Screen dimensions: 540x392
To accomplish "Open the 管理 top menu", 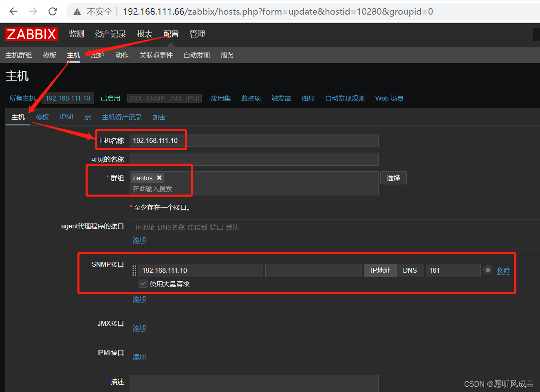I will (x=197, y=34).
